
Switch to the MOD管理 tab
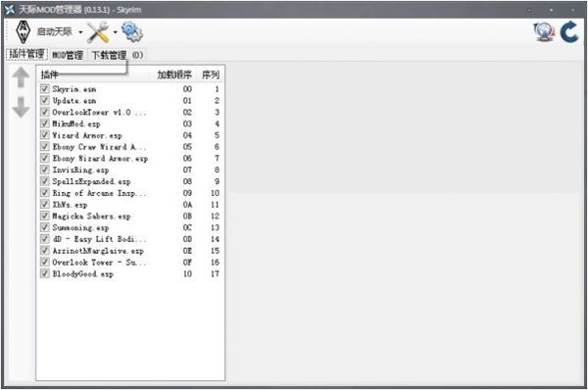[68, 55]
